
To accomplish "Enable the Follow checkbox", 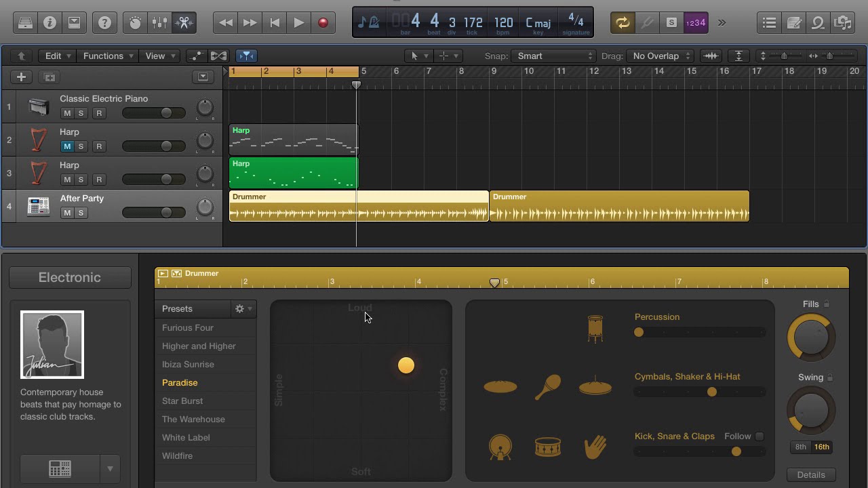I will (x=759, y=436).
